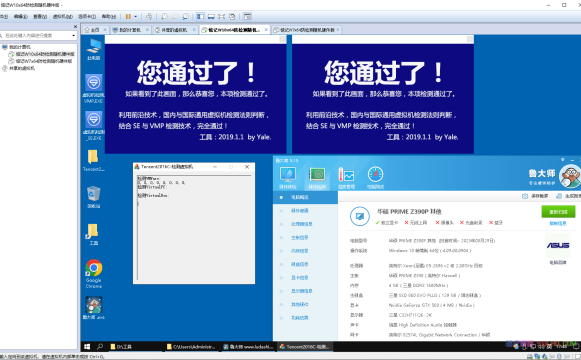Image resolution: width=581 pixels, height=360 pixels.
Task: Click the green 重新扫描 rescan button
Action: tap(558, 212)
